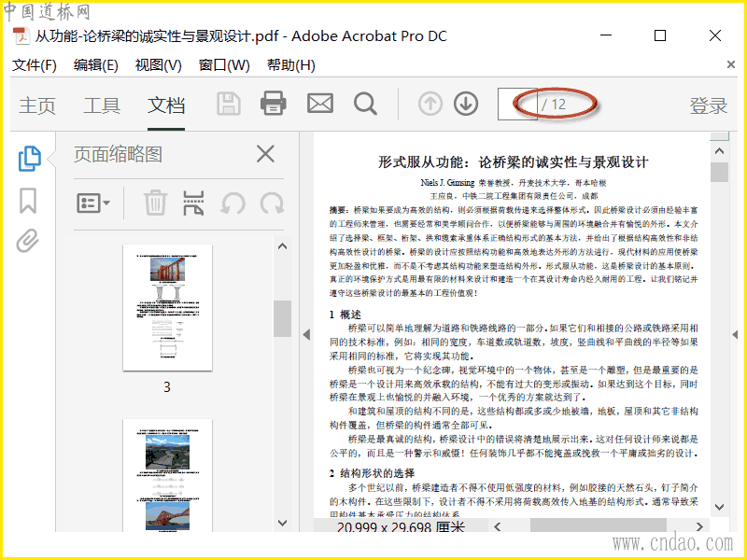The width and height of the screenshot is (747, 560).
Task: Rotate page counterclockwise icon
Action: pos(233,203)
